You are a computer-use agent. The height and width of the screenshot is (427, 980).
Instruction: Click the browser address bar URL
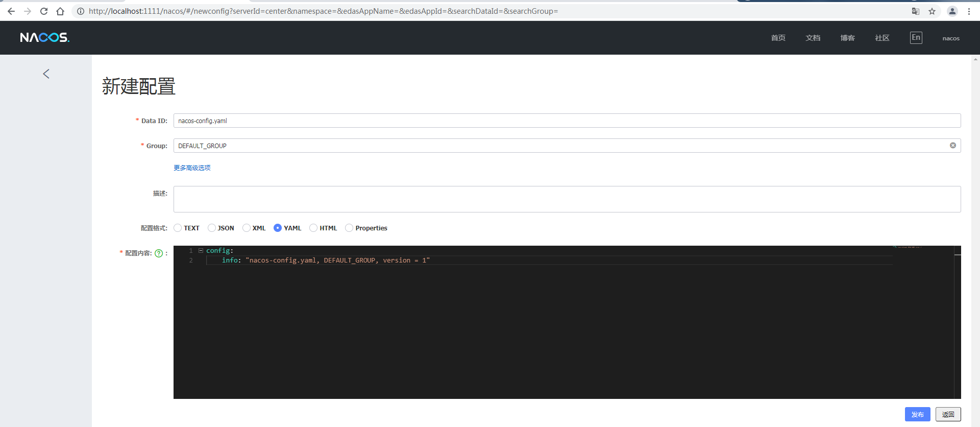tap(323, 11)
